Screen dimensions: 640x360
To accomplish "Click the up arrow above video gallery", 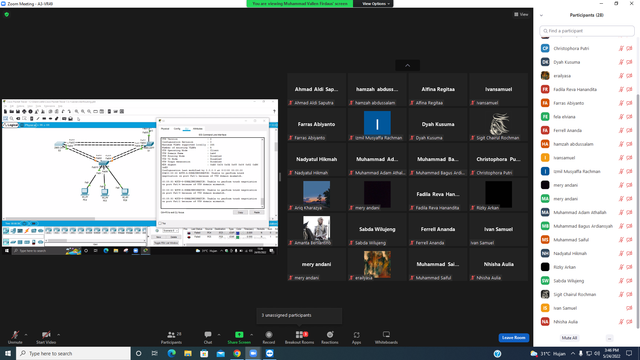I will point(407,65).
